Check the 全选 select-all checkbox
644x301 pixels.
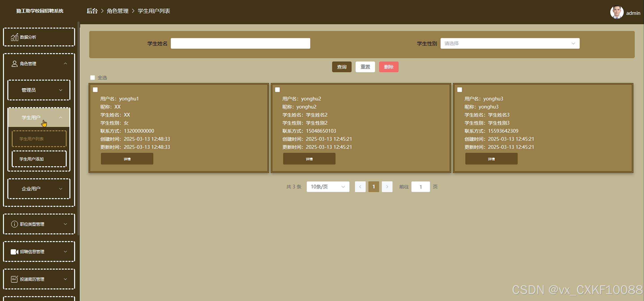[x=93, y=78]
